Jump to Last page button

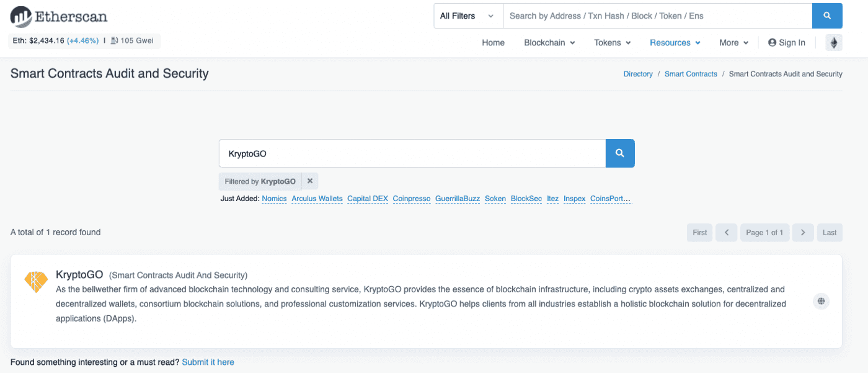pyautogui.click(x=830, y=233)
